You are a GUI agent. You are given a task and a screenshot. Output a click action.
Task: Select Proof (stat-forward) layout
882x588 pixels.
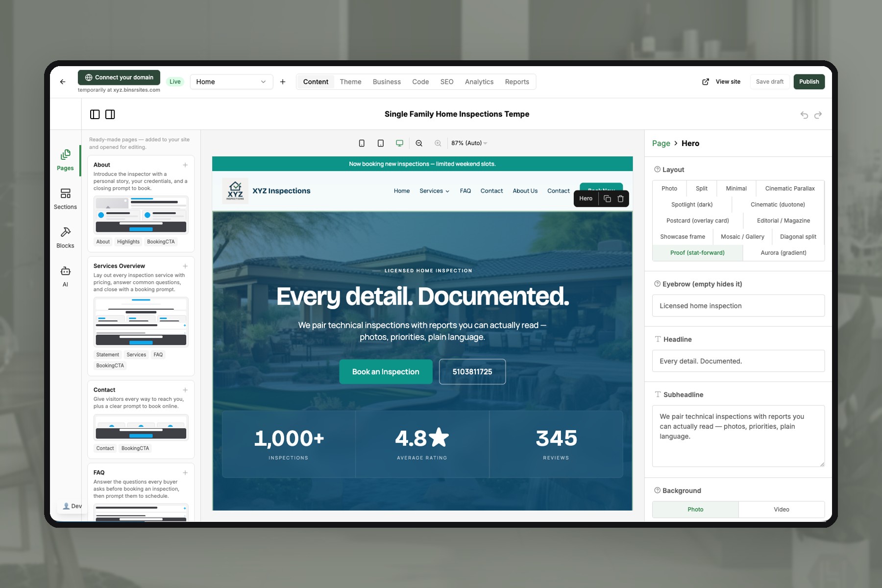click(697, 253)
